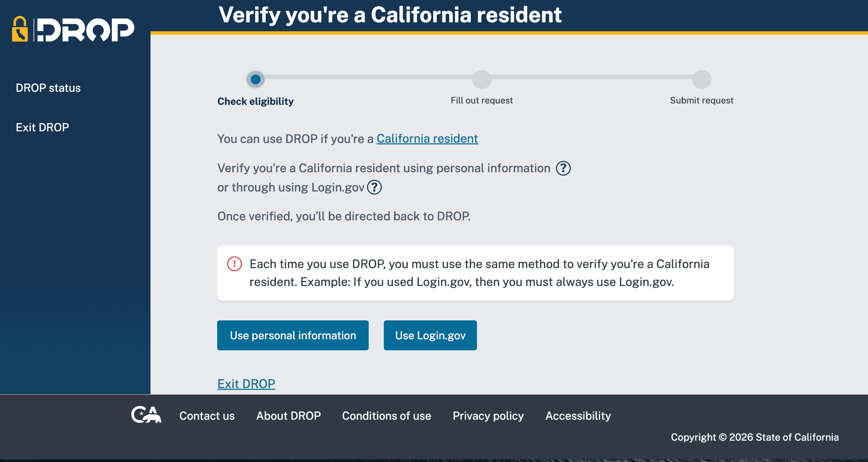
Task: Select the Check eligibility step circle
Action: [x=255, y=79]
